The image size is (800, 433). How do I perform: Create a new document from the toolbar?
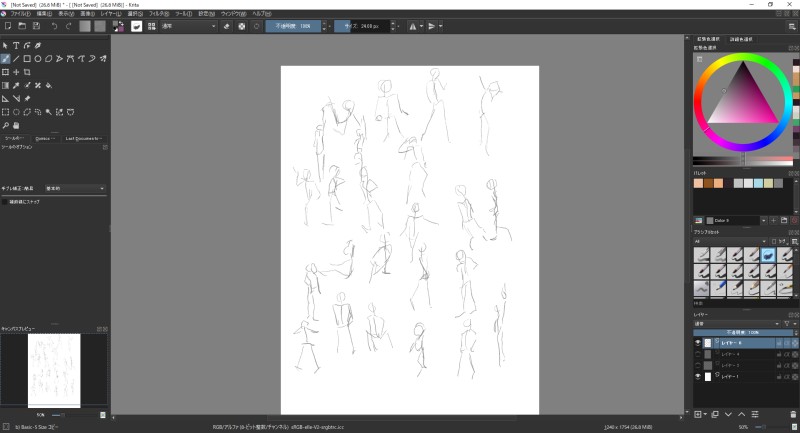8,26
